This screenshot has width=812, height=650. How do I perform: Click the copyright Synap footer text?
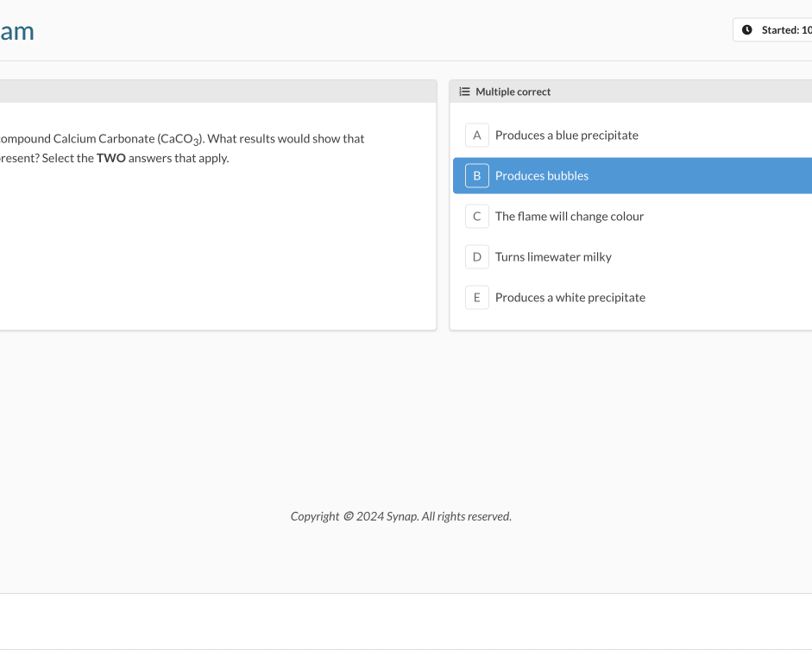(x=400, y=517)
